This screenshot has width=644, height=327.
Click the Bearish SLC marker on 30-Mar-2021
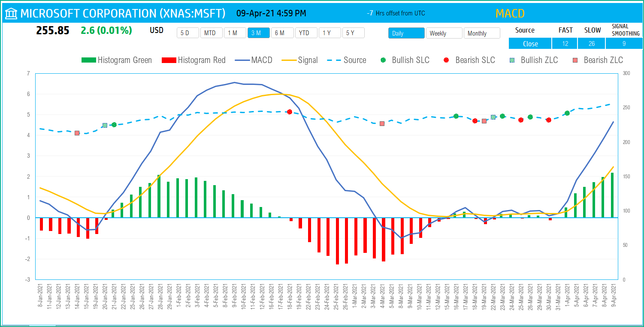pyautogui.click(x=549, y=120)
